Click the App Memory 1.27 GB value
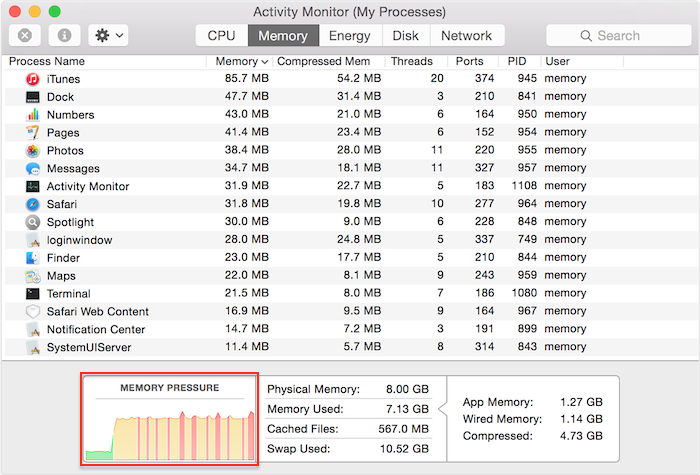700x475 pixels. click(x=581, y=402)
